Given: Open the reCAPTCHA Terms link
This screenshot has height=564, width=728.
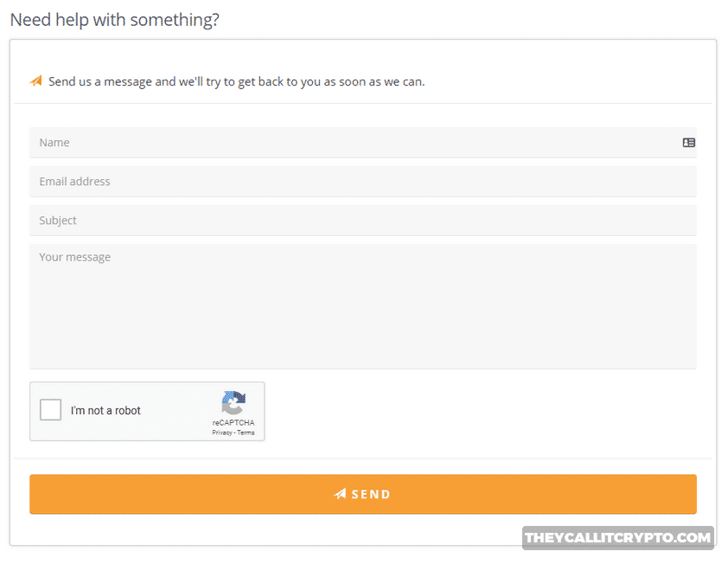Looking at the screenshot, I should pyautogui.click(x=245, y=433).
